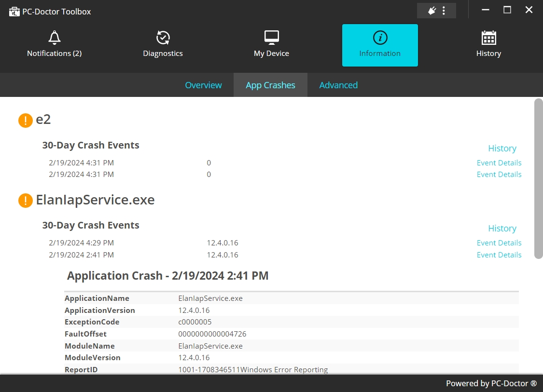This screenshot has height=392, width=543.
Task: Select ExceptionCode value c0000005
Action: pyautogui.click(x=195, y=322)
